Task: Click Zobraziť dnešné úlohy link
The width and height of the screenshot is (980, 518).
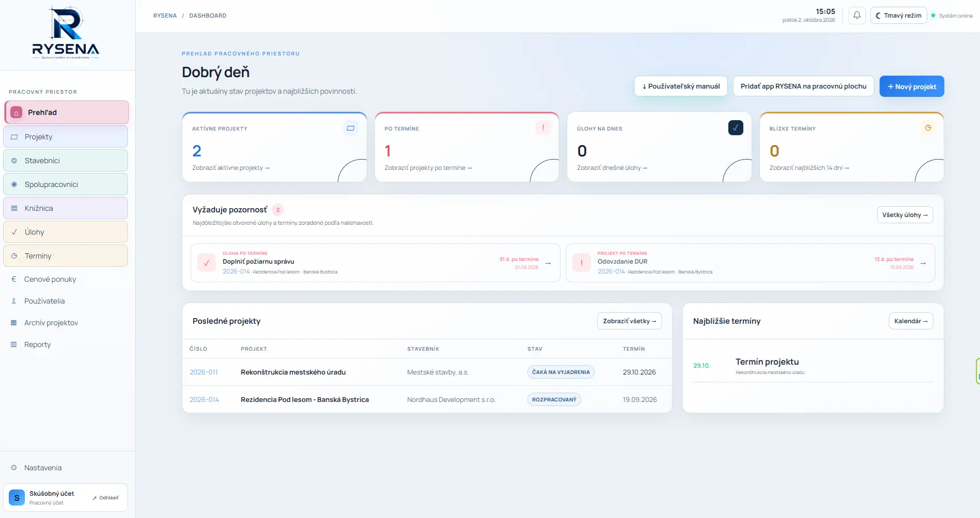Action: click(x=612, y=168)
